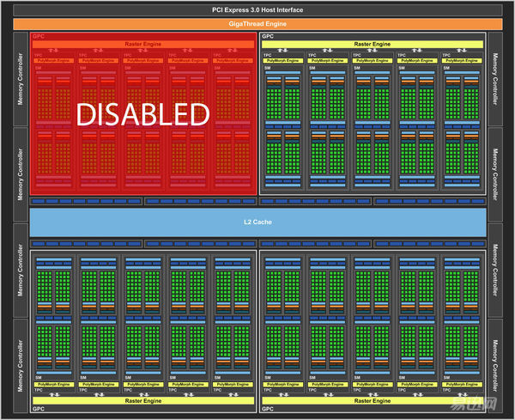Viewport: 515px width, 420px height.
Task: Select the orange GigaThread Engine bar
Action: [x=257, y=24]
